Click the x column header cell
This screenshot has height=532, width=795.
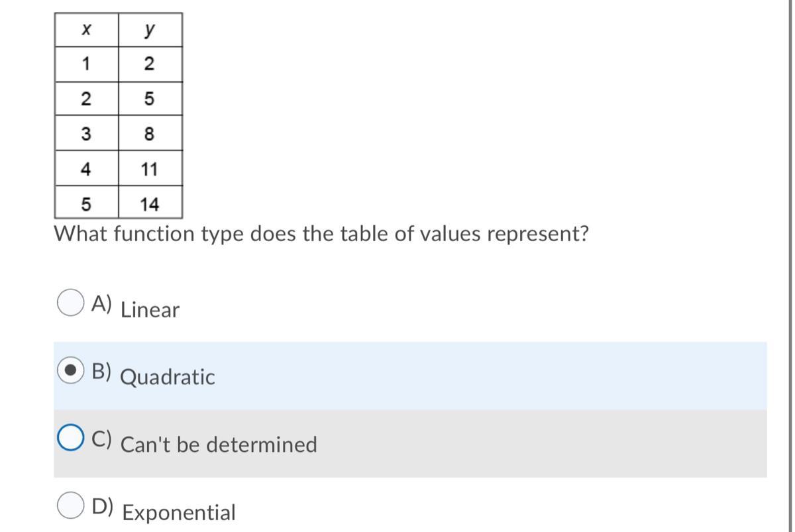[86, 30]
